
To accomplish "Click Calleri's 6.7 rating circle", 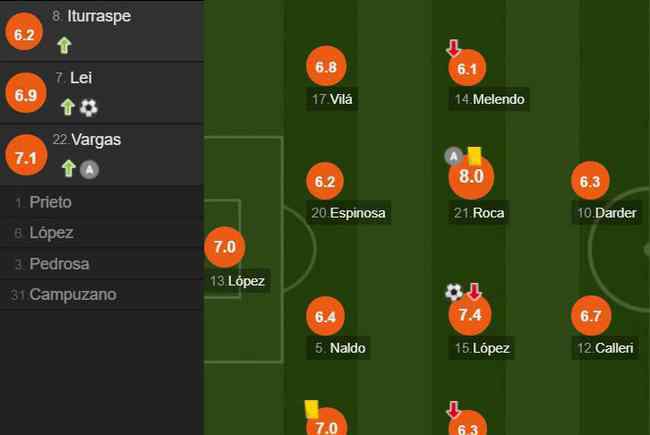I will (x=591, y=316).
